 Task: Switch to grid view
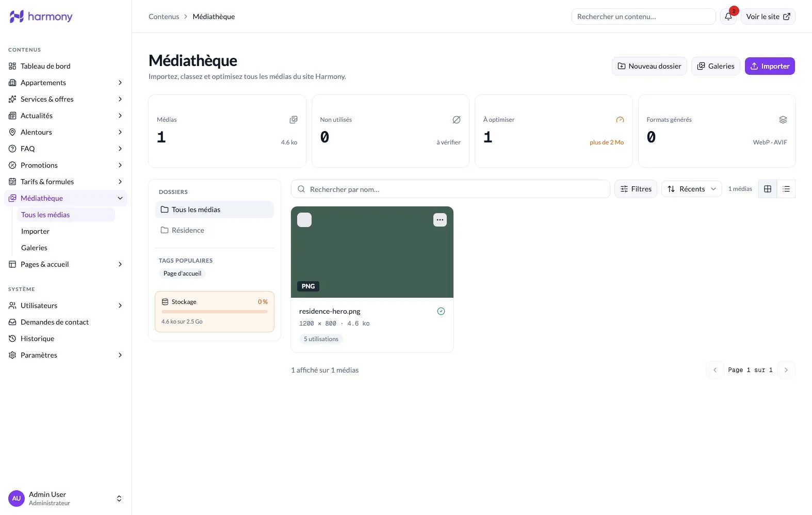(768, 189)
